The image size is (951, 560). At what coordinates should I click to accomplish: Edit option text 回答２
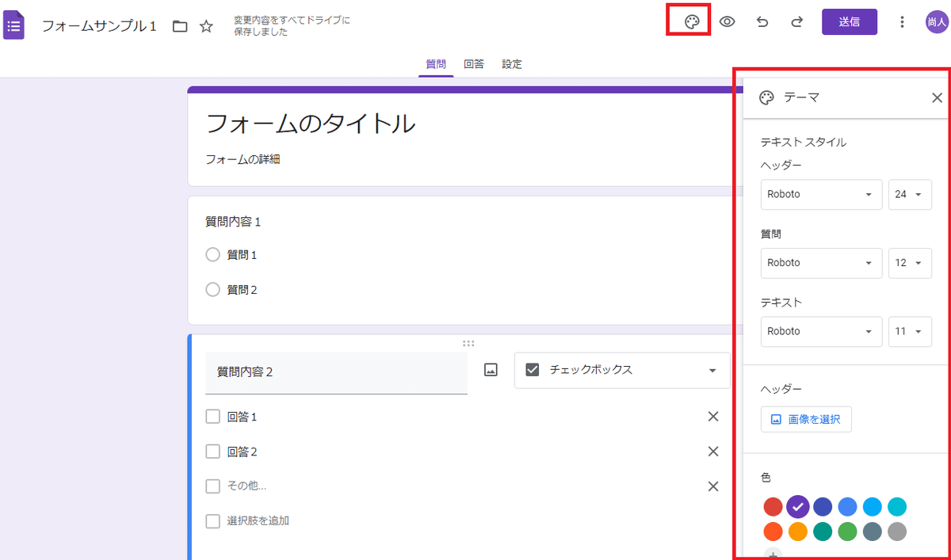243,451
